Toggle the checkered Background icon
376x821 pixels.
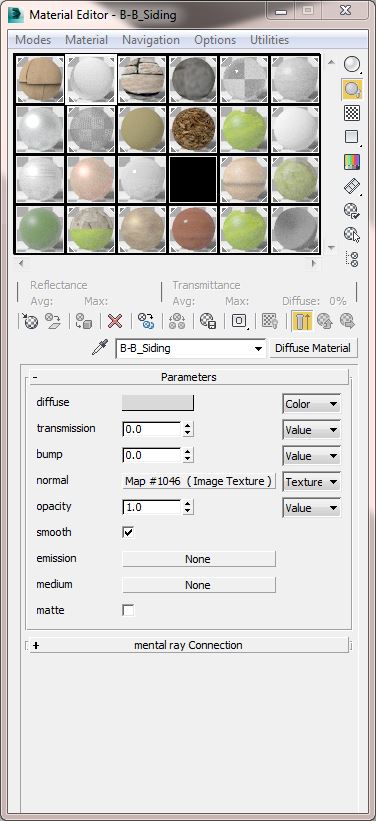(x=352, y=113)
